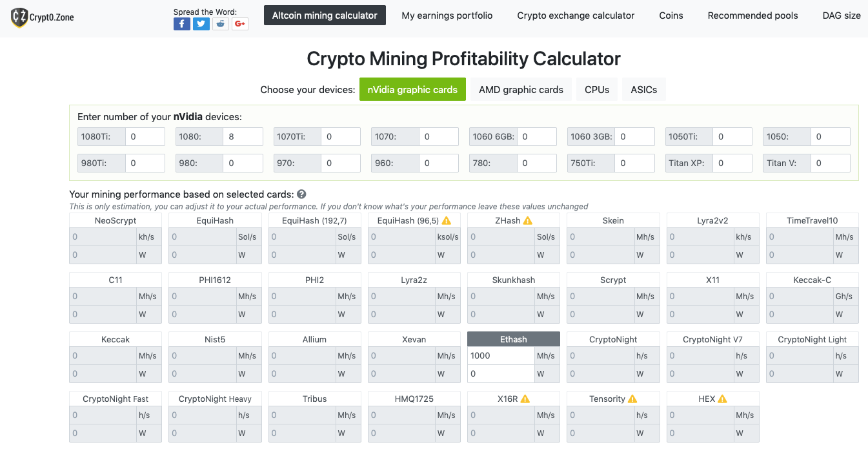Toggle the Ethash algorithm header
Screen dimensions: 868x449
513,339
